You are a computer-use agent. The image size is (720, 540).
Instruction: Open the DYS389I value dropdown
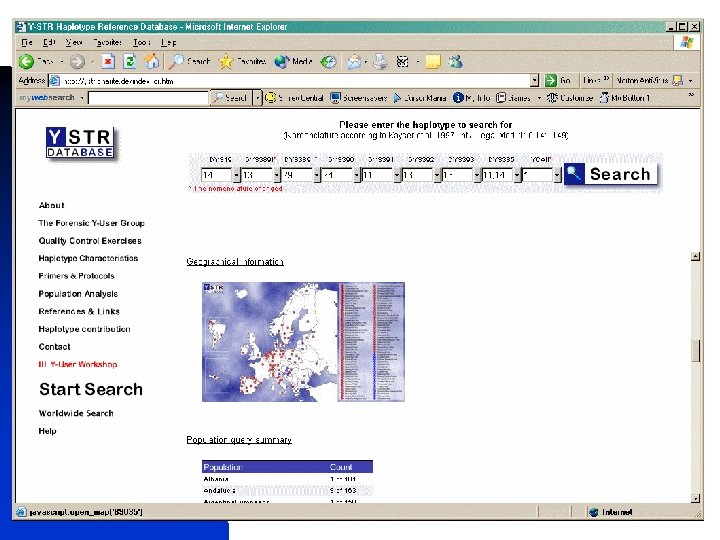pyautogui.click(x=277, y=175)
